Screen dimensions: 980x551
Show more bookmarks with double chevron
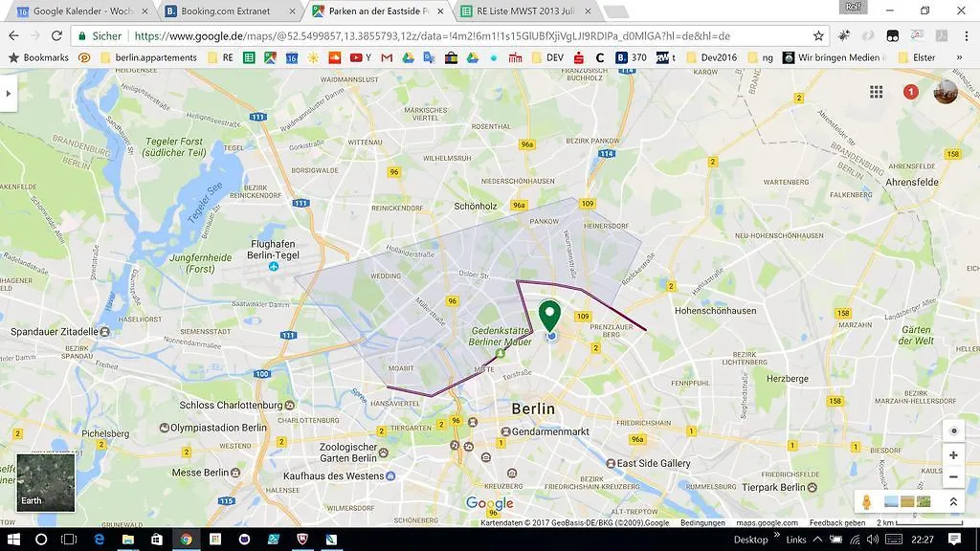click(x=959, y=57)
